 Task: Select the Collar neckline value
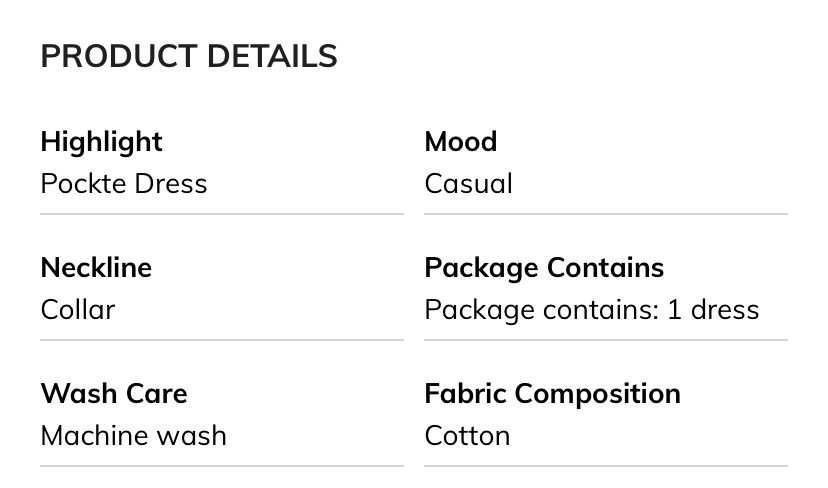78,310
